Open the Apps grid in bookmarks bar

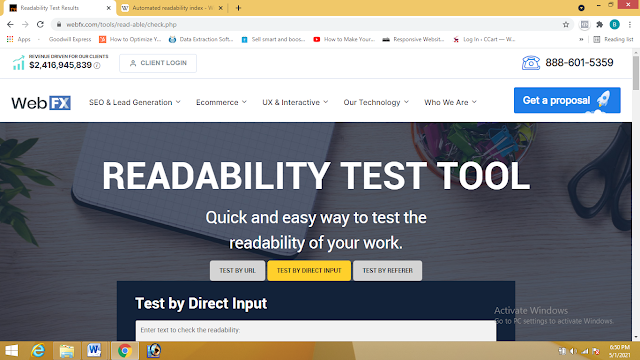click(18, 39)
